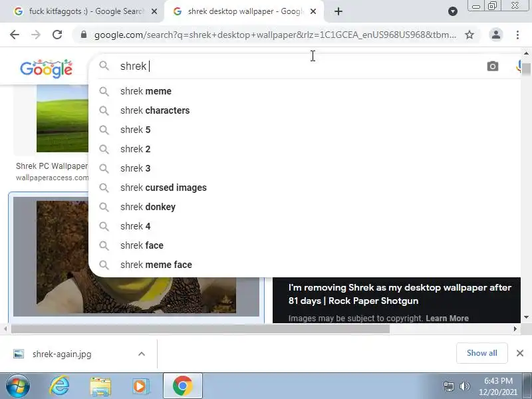
Task: View site information via the padlock icon
Action: tap(84, 35)
